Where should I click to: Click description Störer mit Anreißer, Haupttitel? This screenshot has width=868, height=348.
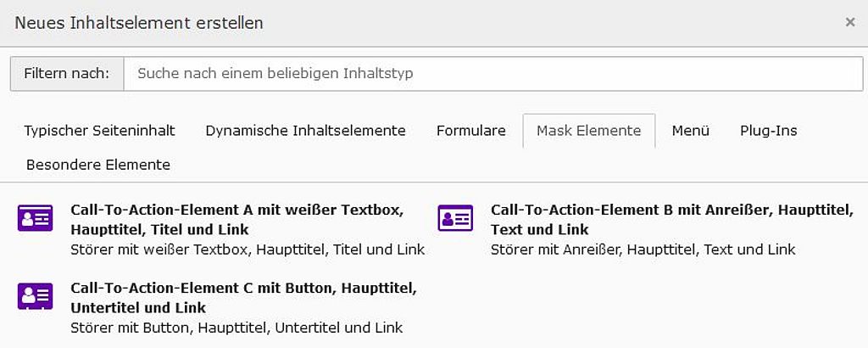pyautogui.click(x=643, y=250)
